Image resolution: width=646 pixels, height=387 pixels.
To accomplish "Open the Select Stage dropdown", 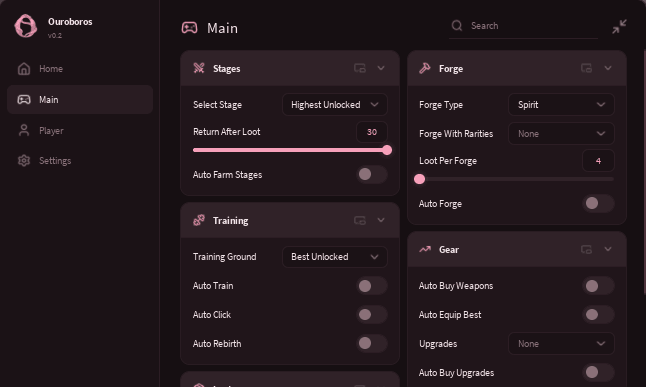I will 335,105.
